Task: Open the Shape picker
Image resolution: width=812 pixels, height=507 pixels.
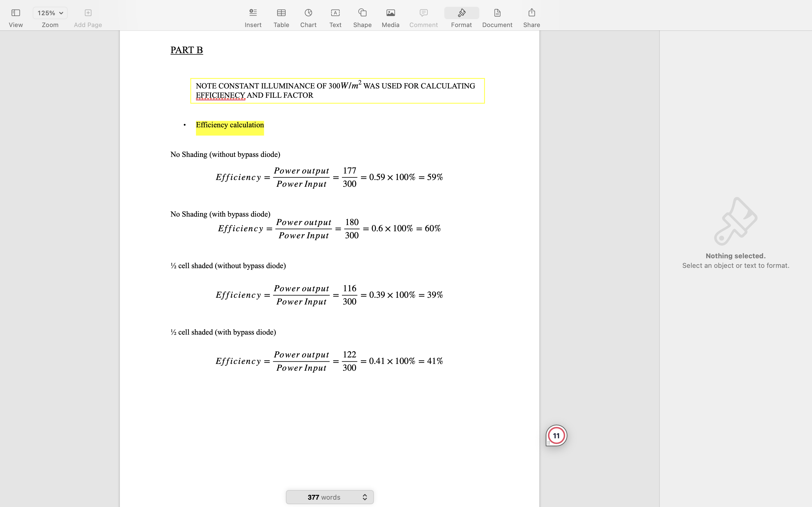Action: pyautogui.click(x=362, y=15)
